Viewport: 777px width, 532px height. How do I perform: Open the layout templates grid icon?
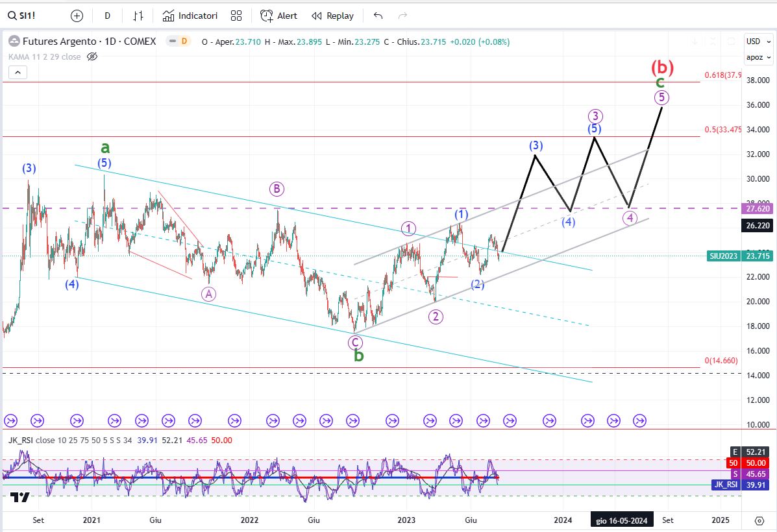pos(236,16)
